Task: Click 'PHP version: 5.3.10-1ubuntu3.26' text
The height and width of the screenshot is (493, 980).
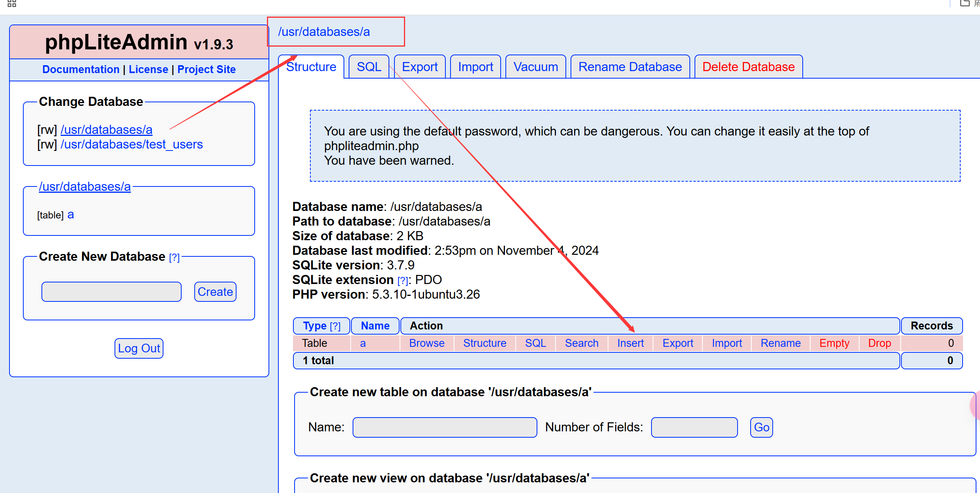Action: [x=386, y=294]
